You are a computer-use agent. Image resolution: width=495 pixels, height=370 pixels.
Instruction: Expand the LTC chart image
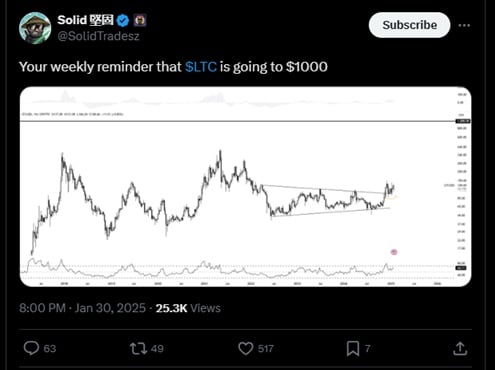[245, 186]
